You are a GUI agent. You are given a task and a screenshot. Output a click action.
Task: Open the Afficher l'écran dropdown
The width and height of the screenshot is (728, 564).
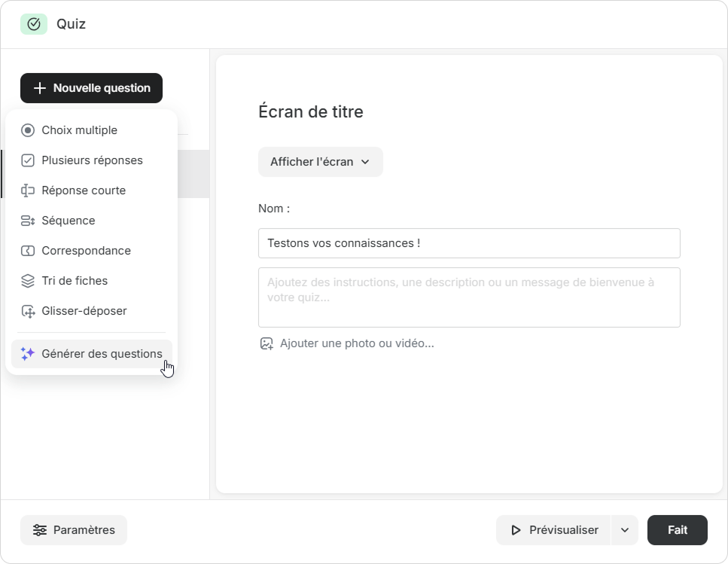click(x=320, y=162)
